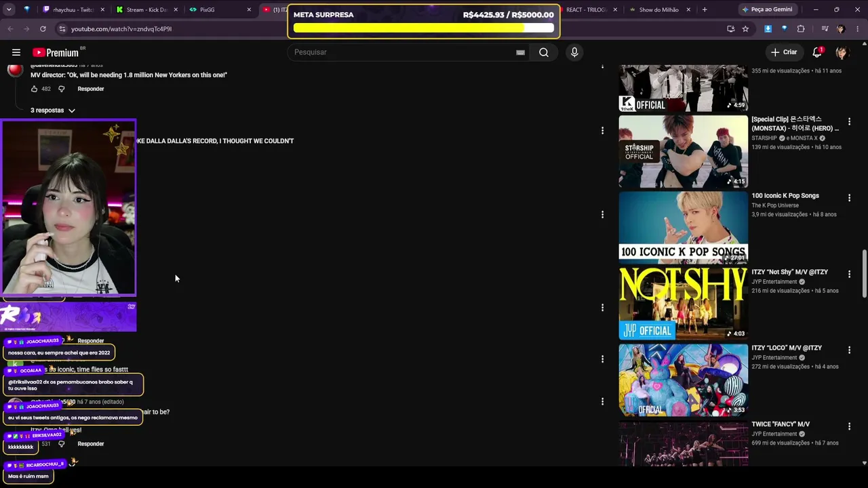Switch to the Stream - Kick Dashboard tab
The width and height of the screenshot is (868, 488).
(146, 9)
